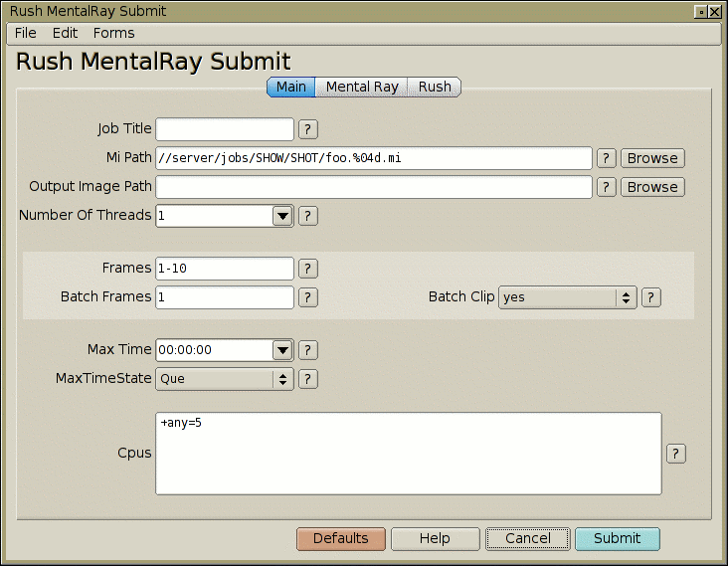View help for Batch Frames
Viewport: 728px width, 566px height.
click(308, 297)
